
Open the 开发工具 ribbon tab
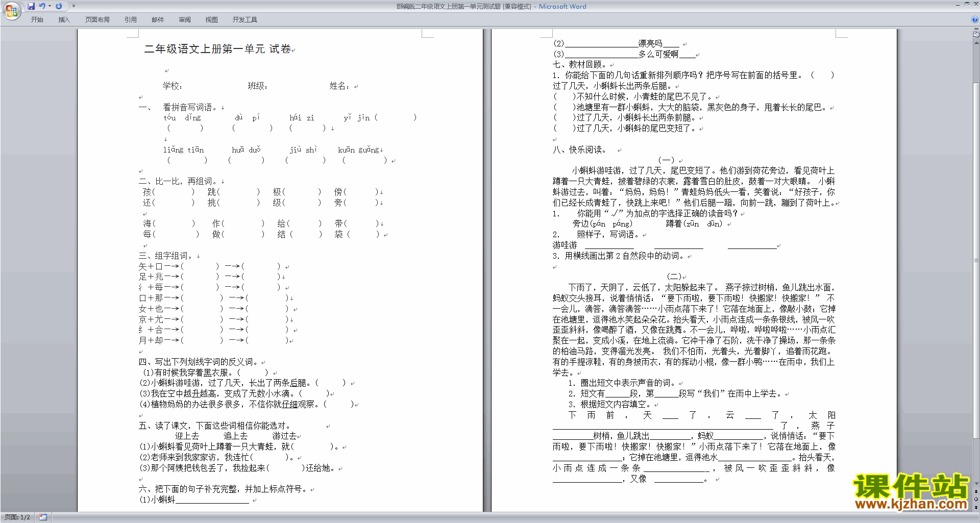(245, 20)
